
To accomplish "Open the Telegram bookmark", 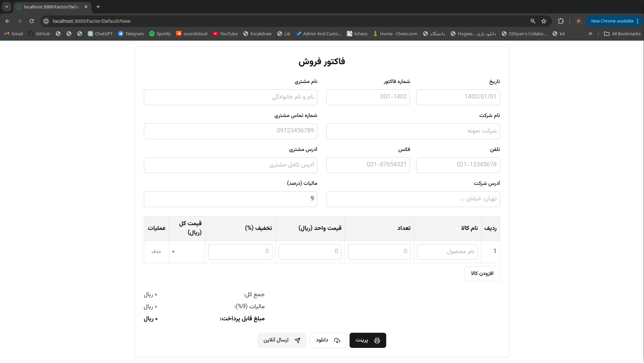I will click(x=131, y=34).
